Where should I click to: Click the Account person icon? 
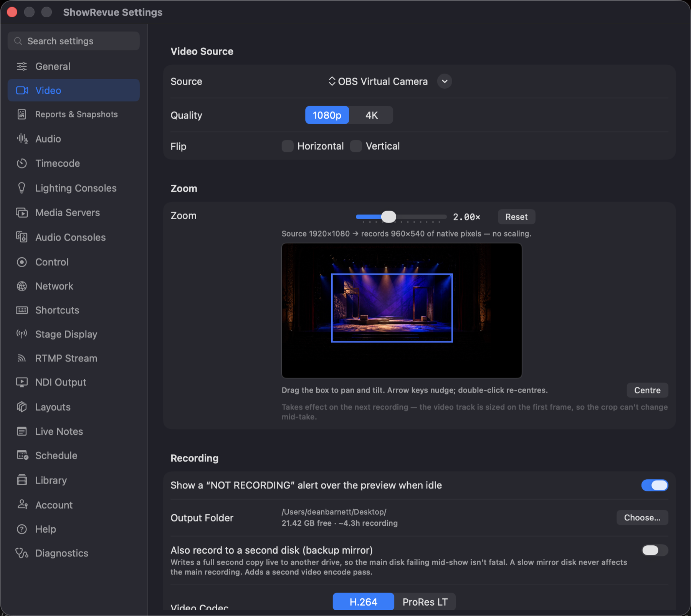[22, 505]
